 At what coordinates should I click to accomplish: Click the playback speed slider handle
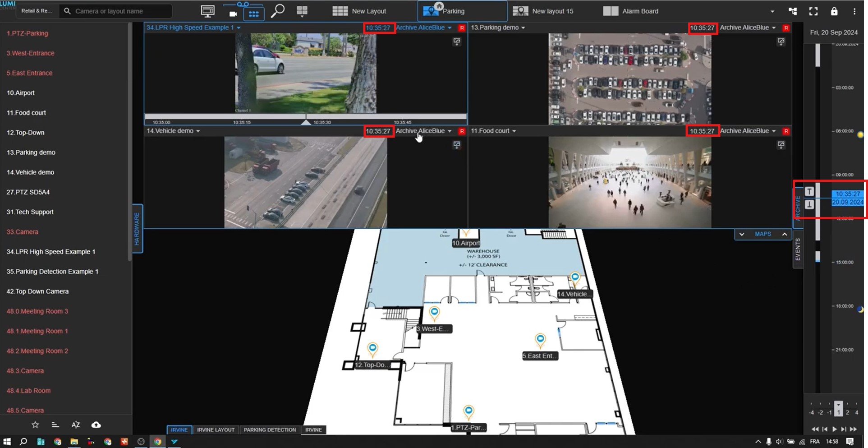pyautogui.click(x=838, y=408)
